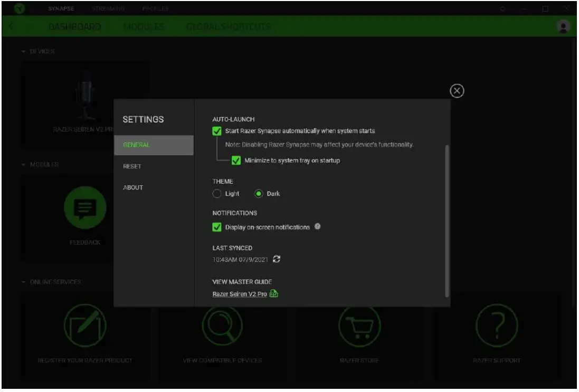Open the GLOBAL SHORTCUTS tab
The height and width of the screenshot is (392, 579).
(x=229, y=26)
